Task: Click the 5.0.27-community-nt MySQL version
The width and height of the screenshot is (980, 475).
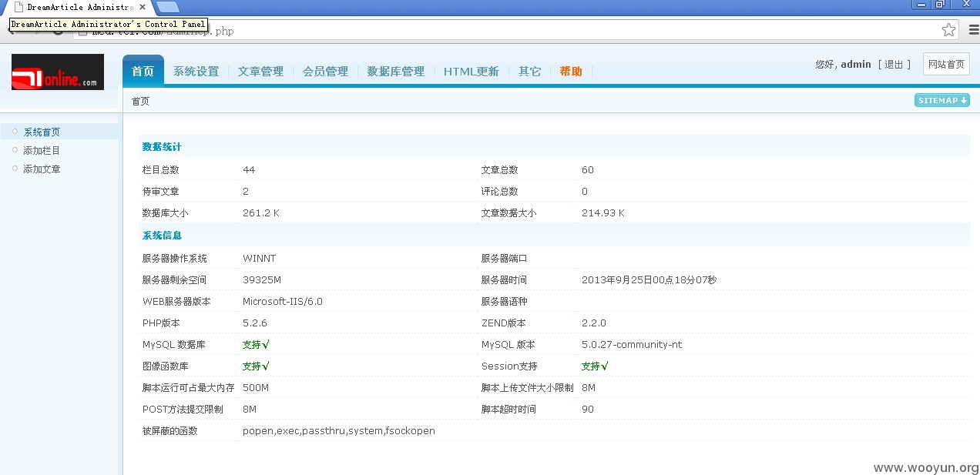Action: 632,344
